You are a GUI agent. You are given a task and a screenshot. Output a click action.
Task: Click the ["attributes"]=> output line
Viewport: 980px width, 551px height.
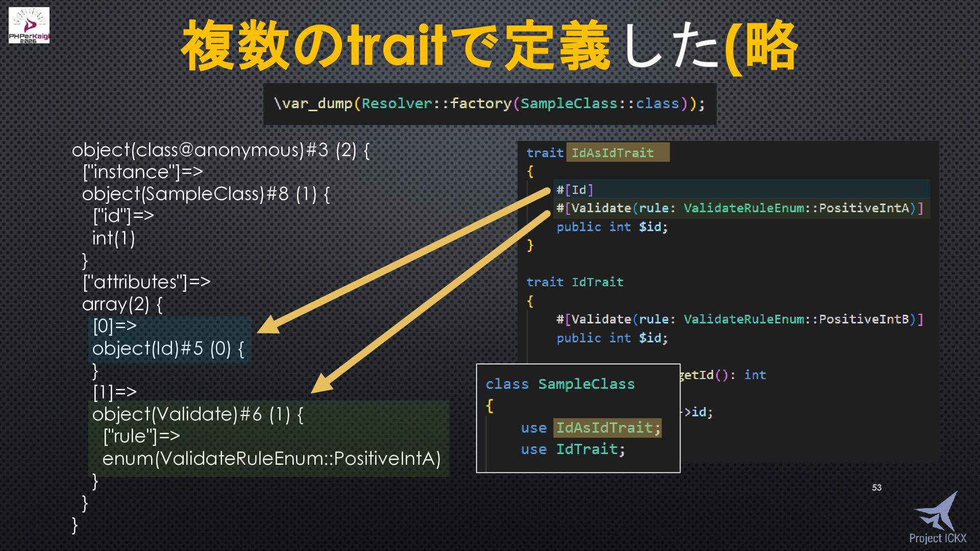146,282
